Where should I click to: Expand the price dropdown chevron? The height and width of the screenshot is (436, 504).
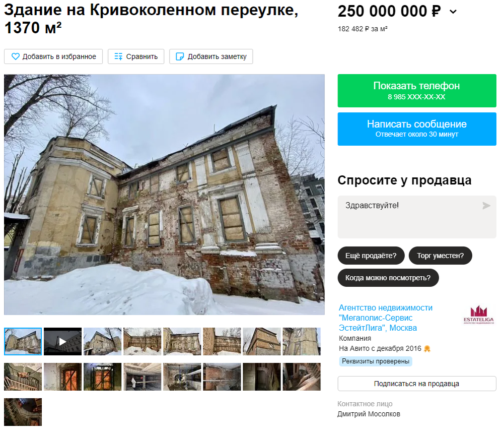[x=453, y=12]
